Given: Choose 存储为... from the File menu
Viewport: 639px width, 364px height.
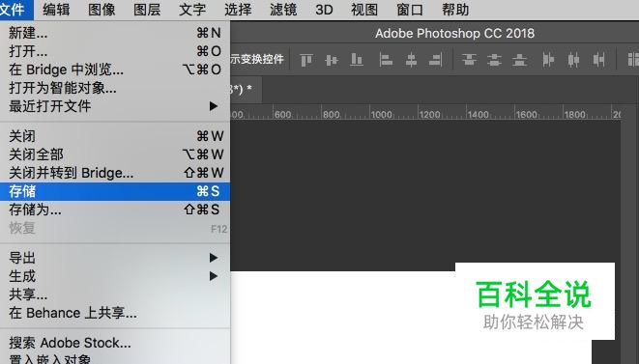Looking at the screenshot, I should pos(115,210).
